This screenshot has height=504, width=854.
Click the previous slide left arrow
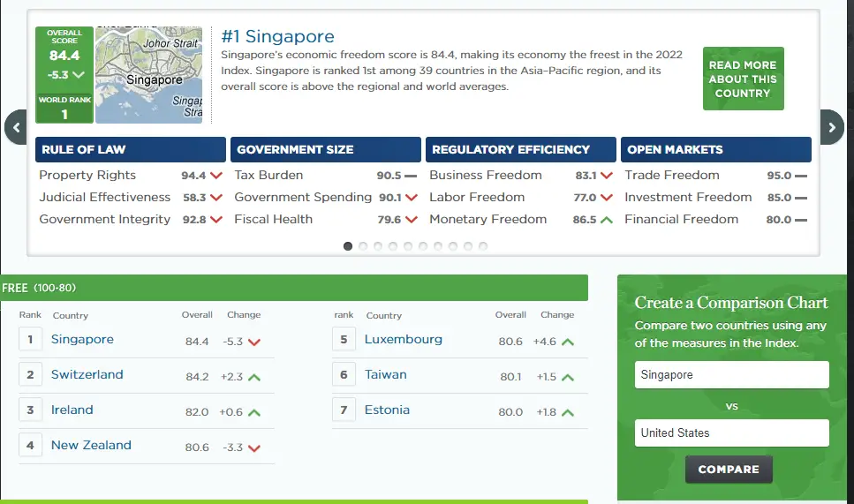[15, 127]
